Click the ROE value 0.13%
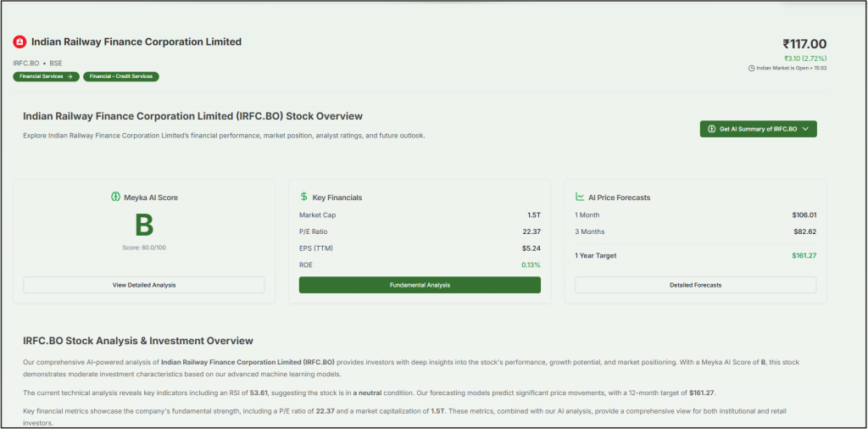 click(531, 265)
